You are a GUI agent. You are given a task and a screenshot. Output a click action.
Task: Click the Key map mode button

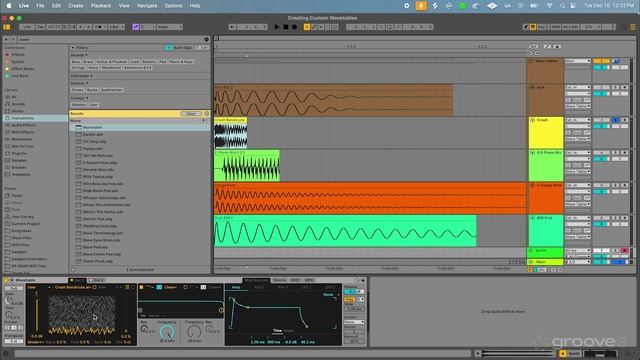tap(542, 27)
